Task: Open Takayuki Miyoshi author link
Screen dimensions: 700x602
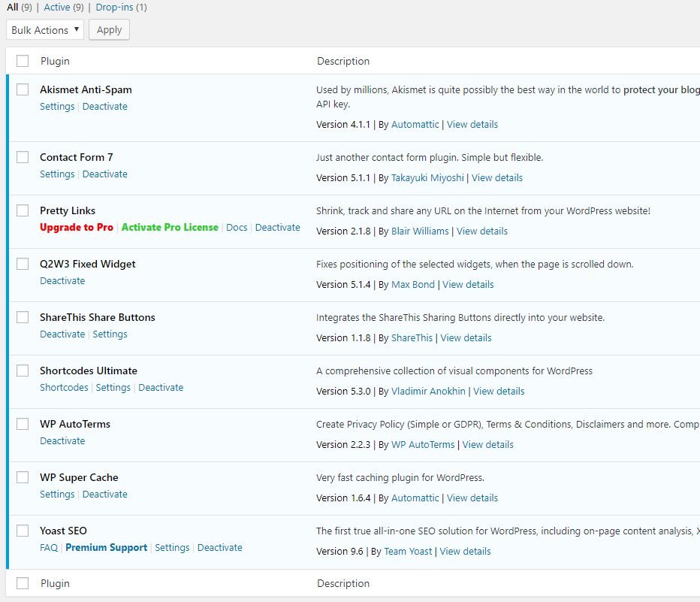Action: pos(427,177)
